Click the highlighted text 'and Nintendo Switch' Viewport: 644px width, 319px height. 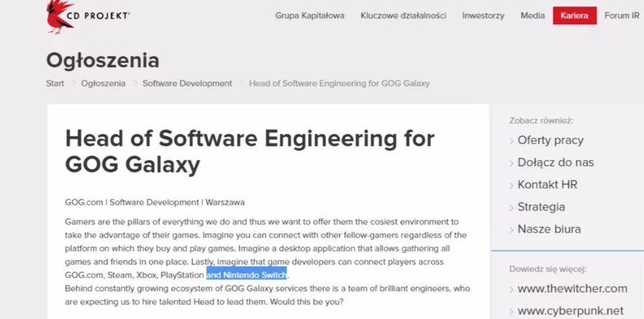pyautogui.click(x=246, y=274)
